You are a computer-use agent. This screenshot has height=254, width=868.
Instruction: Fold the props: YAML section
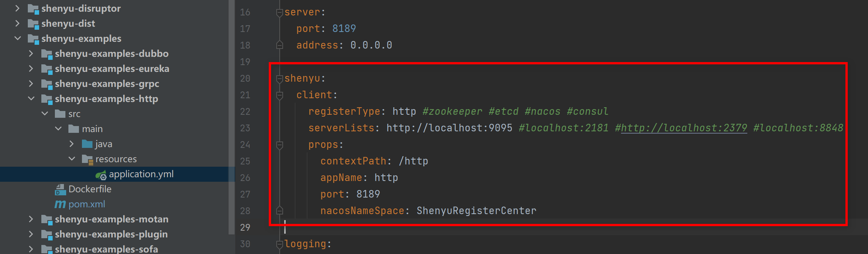point(279,145)
